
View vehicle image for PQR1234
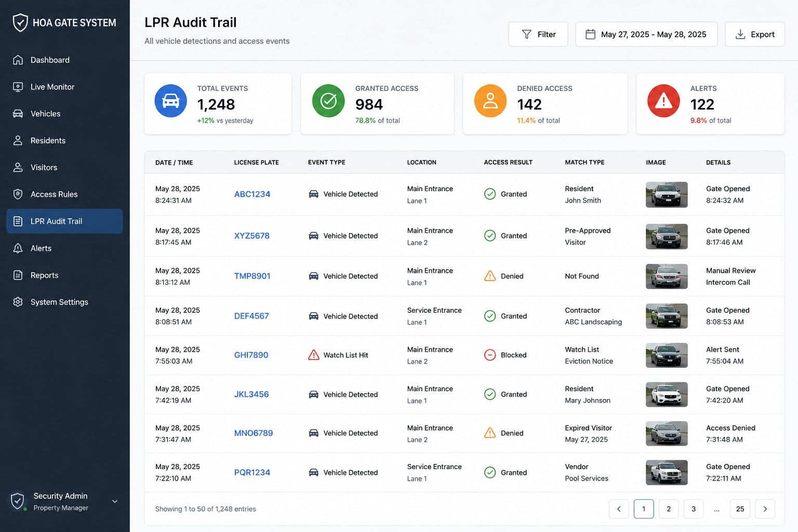[667, 473]
